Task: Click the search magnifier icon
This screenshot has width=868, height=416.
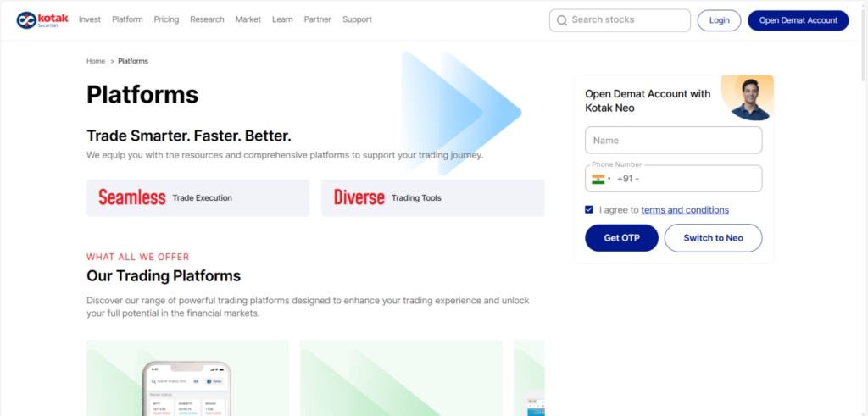Action: pyautogui.click(x=561, y=20)
